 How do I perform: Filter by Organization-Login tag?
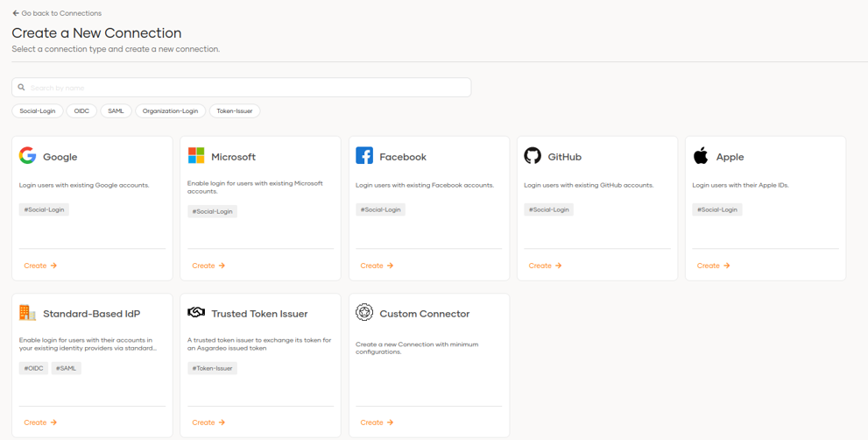[x=170, y=110]
